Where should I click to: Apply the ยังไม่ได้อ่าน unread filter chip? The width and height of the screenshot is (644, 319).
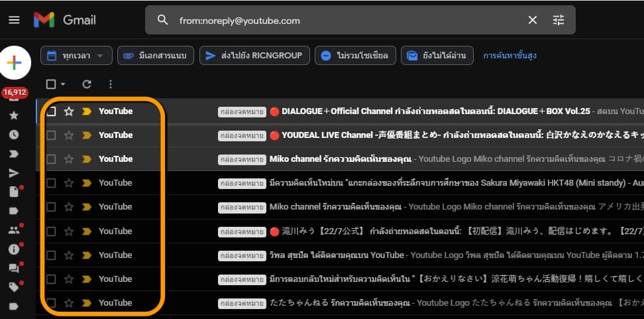point(437,56)
